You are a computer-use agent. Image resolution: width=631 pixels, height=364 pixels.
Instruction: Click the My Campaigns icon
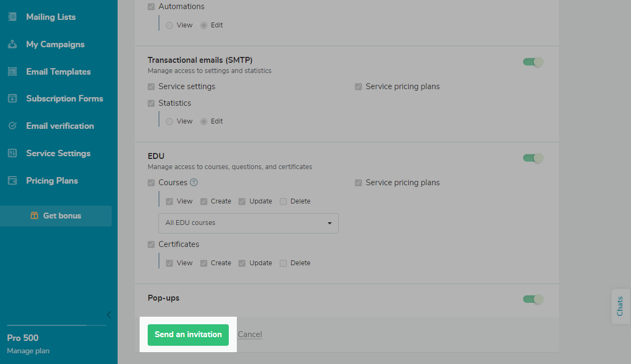[12, 45]
